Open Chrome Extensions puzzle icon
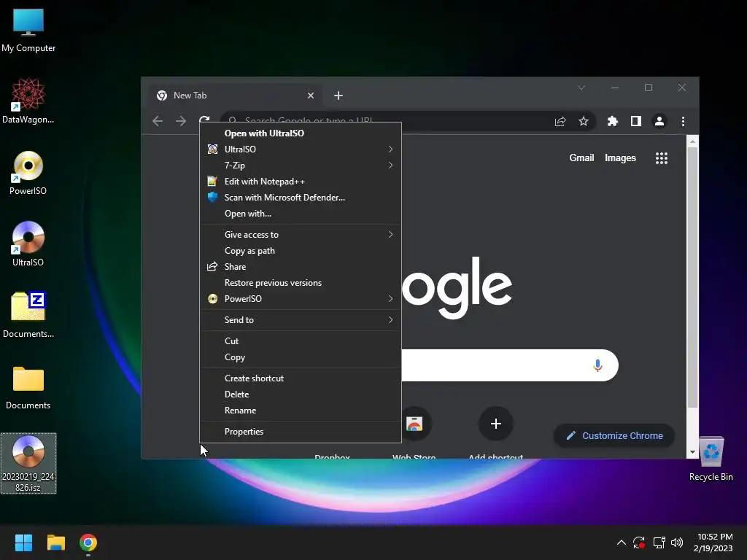The width and height of the screenshot is (747, 560). click(x=613, y=122)
